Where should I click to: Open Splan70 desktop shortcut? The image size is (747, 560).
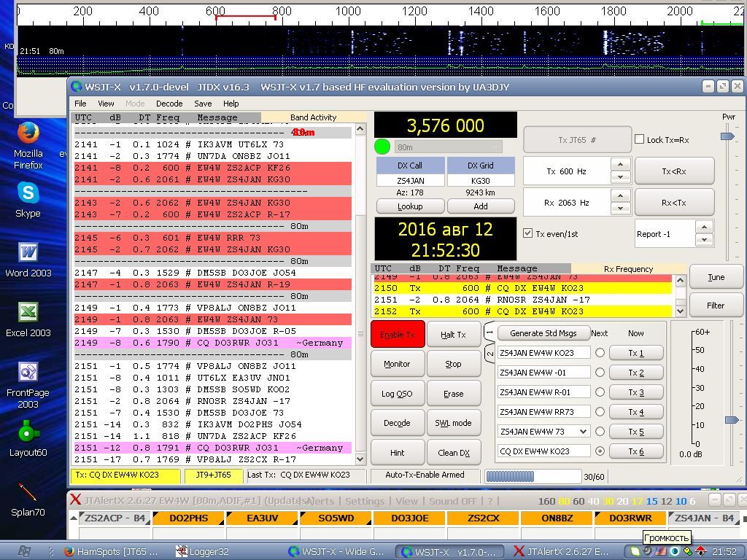point(28,492)
